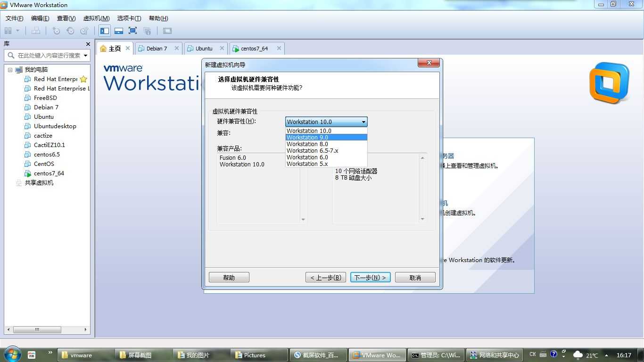Open the VM menu
Viewport: 644px width, 362px height.
point(97,18)
